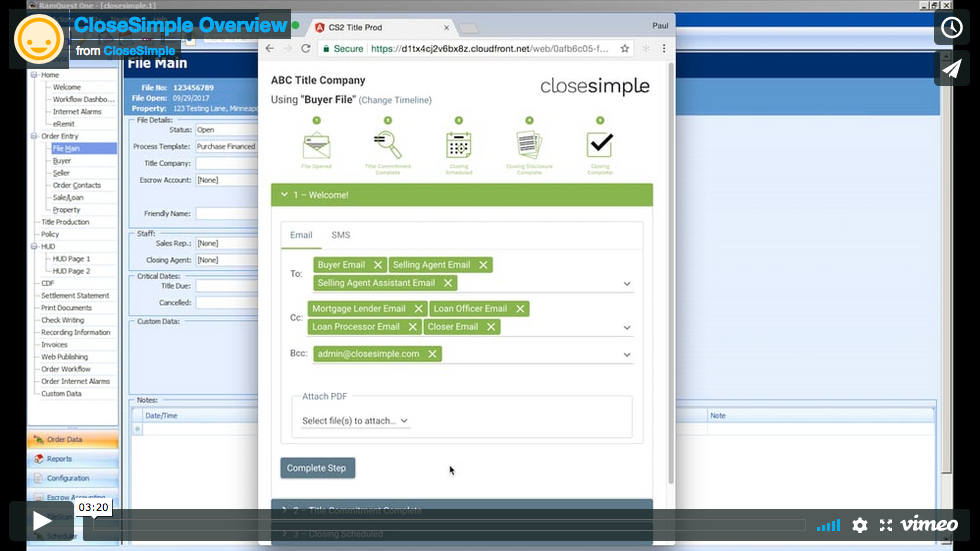Viewport: 980px width, 551px height.
Task: Open CloseSimple author link
Action: pyautogui.click(x=139, y=51)
